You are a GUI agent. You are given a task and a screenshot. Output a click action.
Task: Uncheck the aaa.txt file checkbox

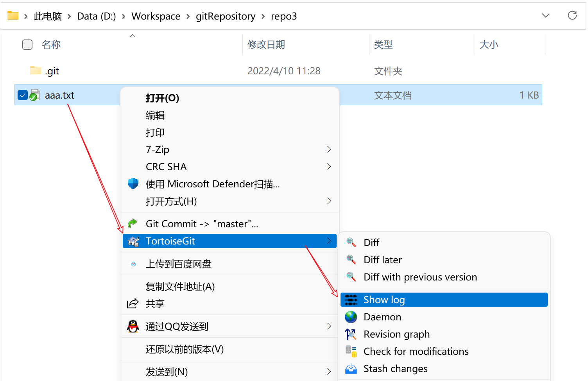pos(23,95)
